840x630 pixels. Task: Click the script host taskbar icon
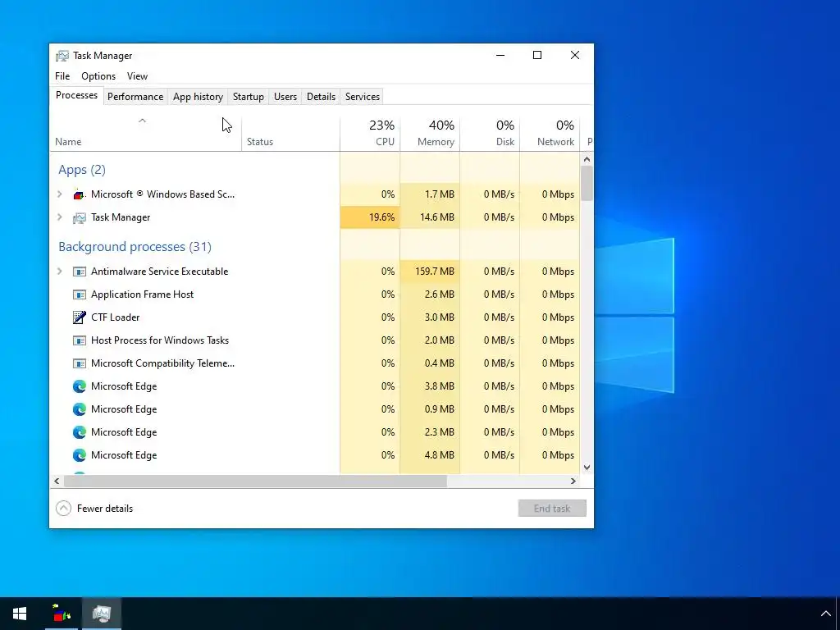tap(62, 614)
